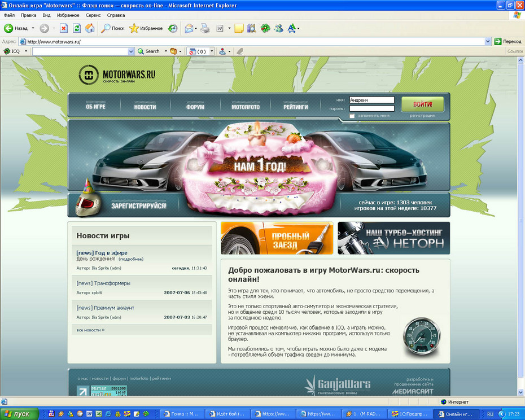Go to the home page icon
Screen dimensions: 525x420
90,28
